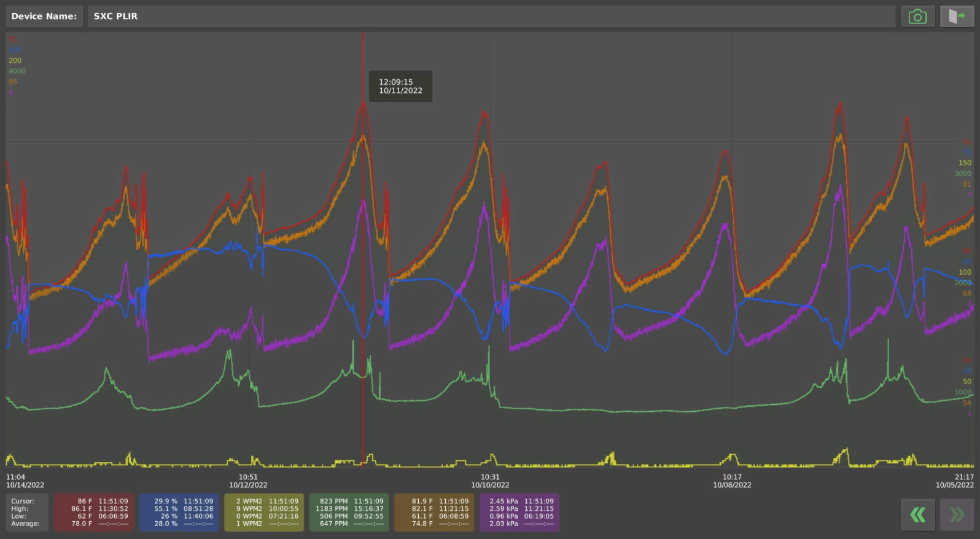Toggle the blue humidity percent panel

(x=179, y=513)
